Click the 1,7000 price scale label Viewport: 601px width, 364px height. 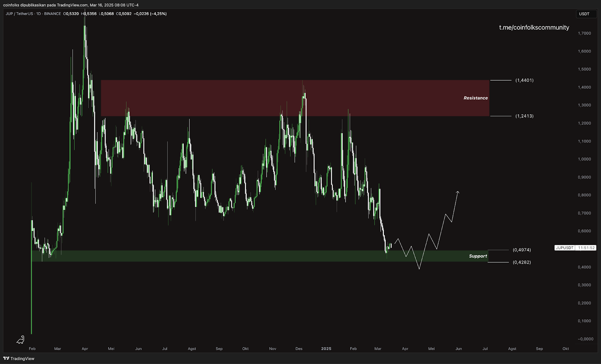click(584, 33)
